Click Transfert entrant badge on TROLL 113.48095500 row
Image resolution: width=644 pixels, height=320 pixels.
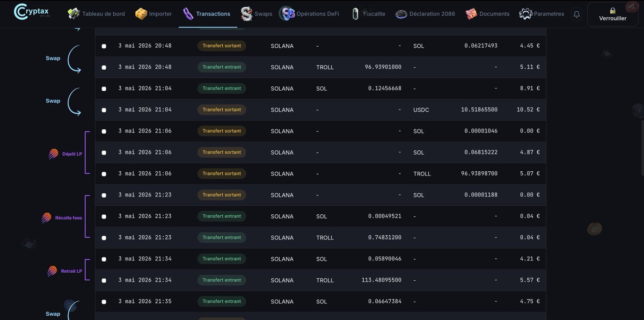pyautogui.click(x=222, y=280)
